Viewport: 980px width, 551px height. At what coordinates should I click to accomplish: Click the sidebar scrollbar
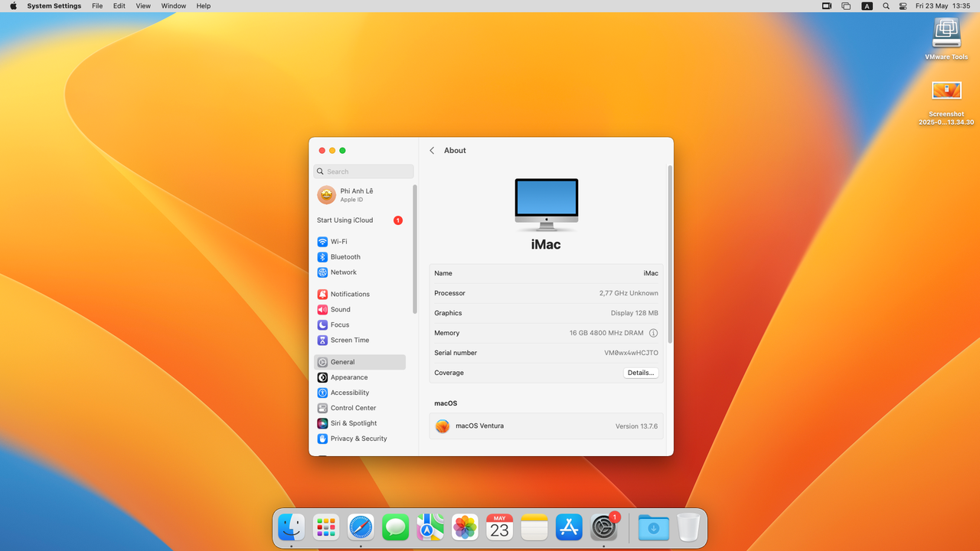click(415, 249)
